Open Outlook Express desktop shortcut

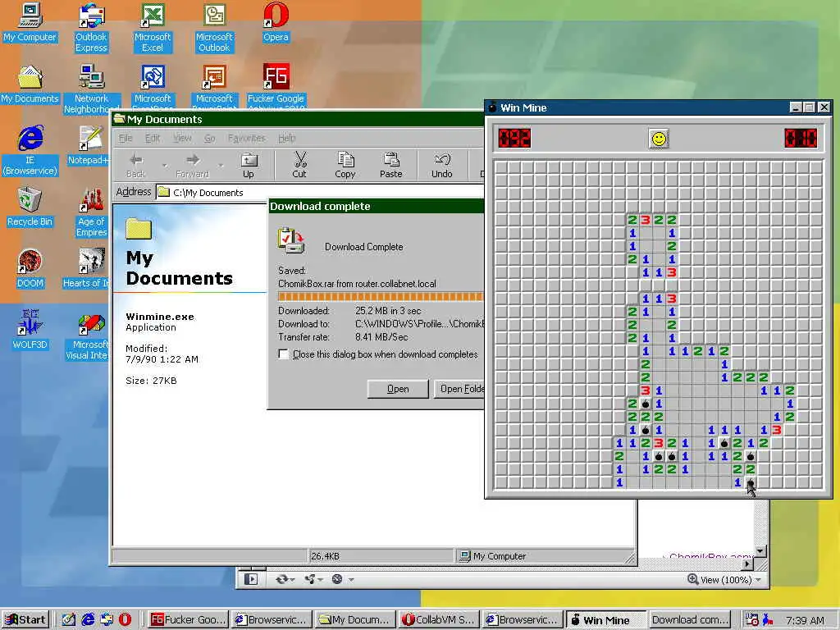pyautogui.click(x=91, y=28)
